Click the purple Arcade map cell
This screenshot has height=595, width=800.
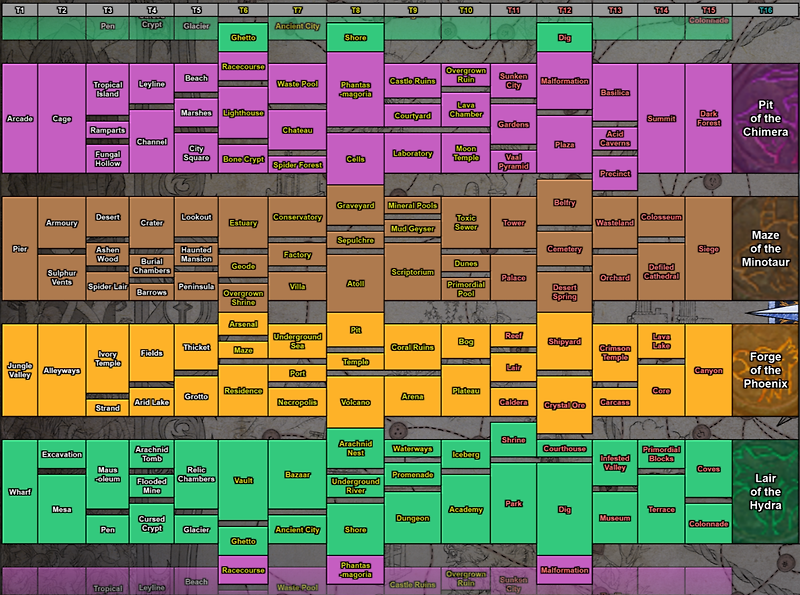(20, 118)
